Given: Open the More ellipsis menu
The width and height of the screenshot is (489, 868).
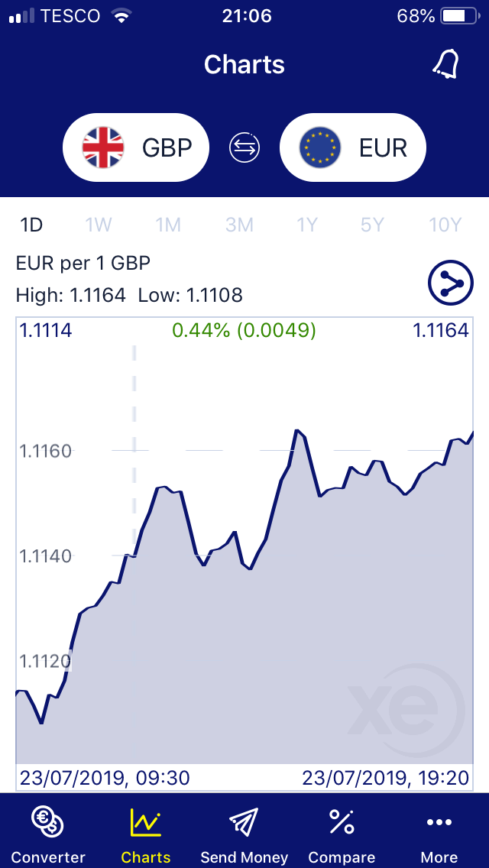Looking at the screenshot, I should pyautogui.click(x=439, y=822).
